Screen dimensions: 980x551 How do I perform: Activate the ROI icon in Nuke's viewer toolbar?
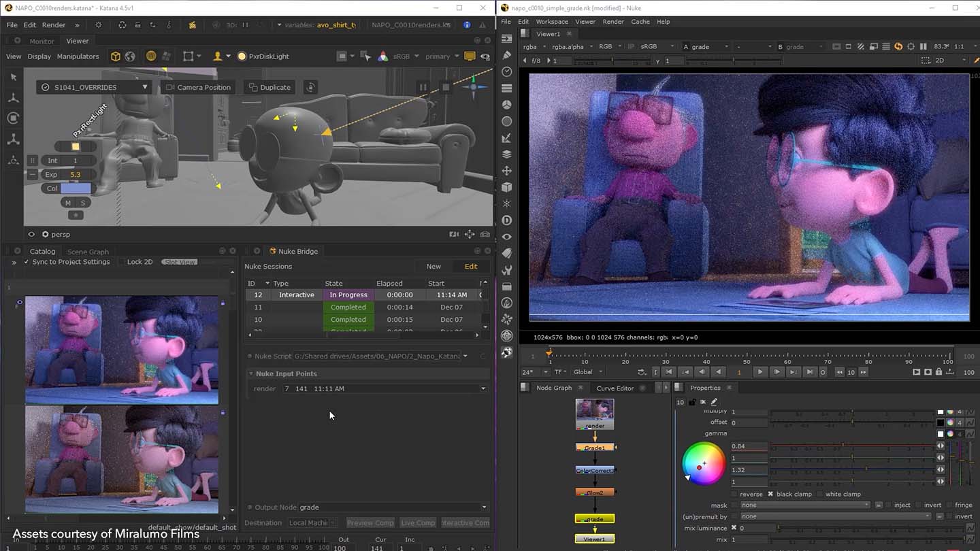(x=848, y=46)
